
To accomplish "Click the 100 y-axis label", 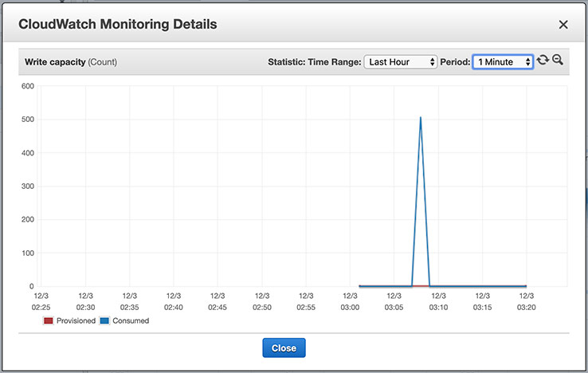I will pos(28,253).
